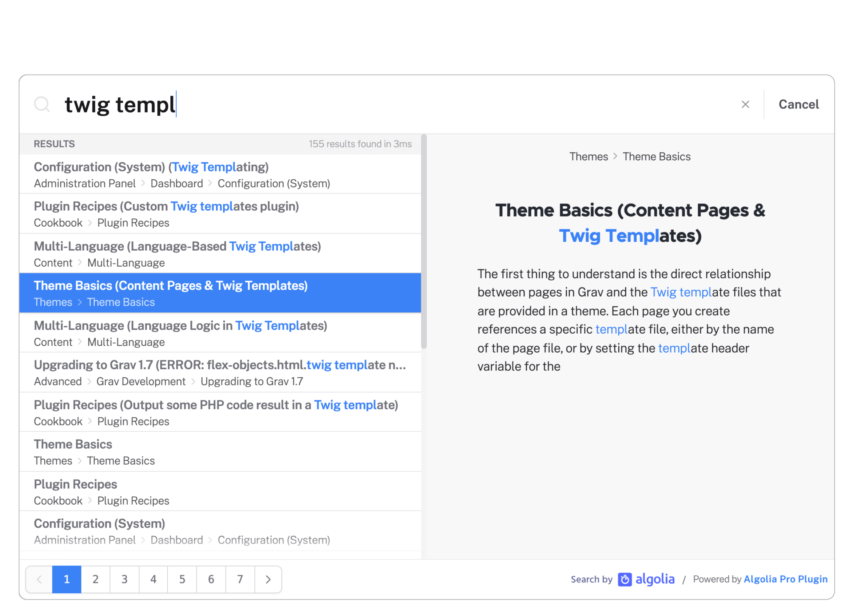Click the RESULTS header label
The width and height of the screenshot is (853, 616).
(x=54, y=144)
